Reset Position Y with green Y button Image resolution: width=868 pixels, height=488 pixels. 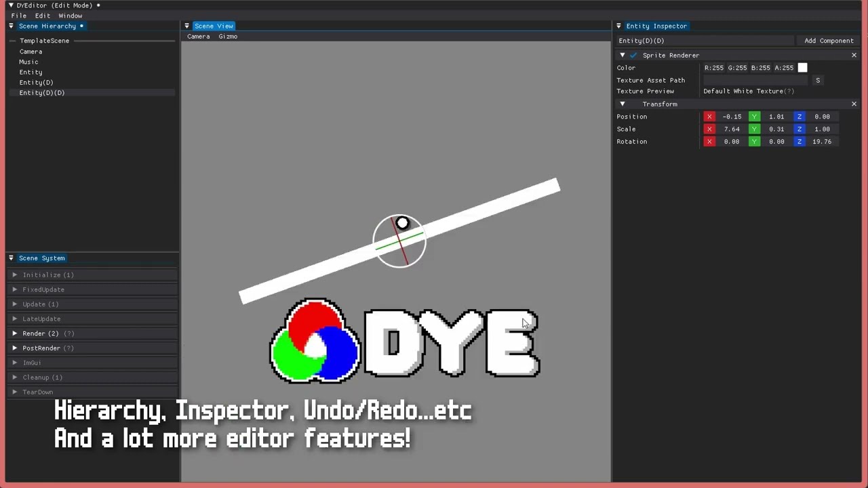point(754,117)
